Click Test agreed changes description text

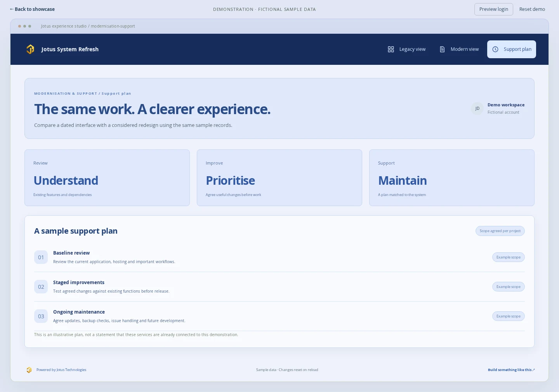pyautogui.click(x=111, y=291)
